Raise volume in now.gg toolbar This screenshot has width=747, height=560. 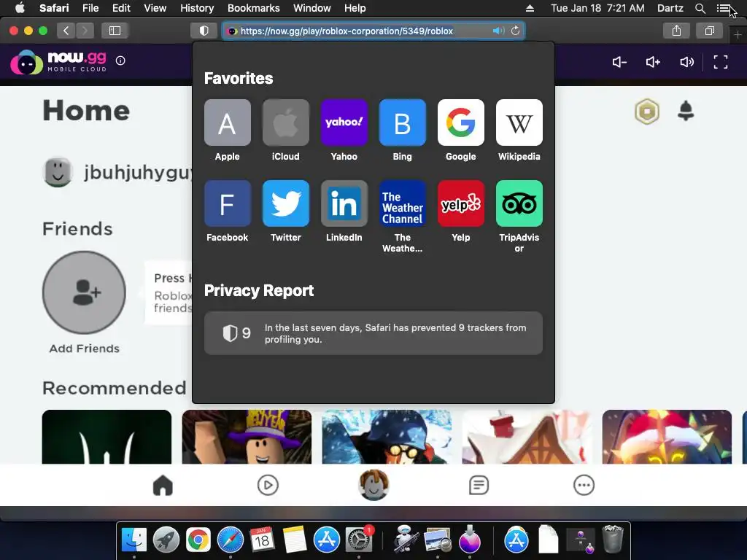[653, 62]
